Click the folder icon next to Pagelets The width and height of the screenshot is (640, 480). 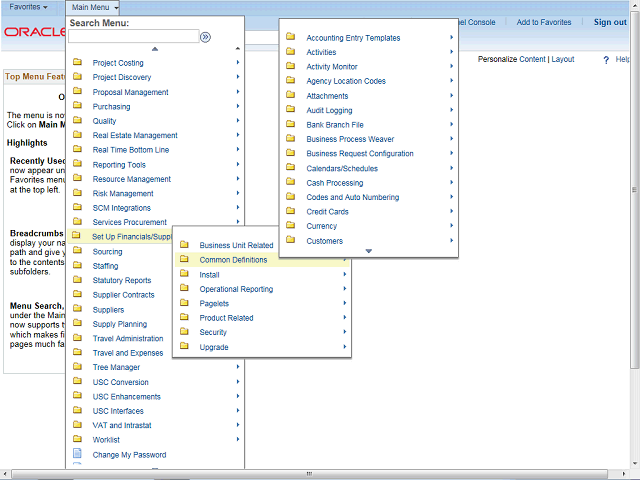click(184, 302)
